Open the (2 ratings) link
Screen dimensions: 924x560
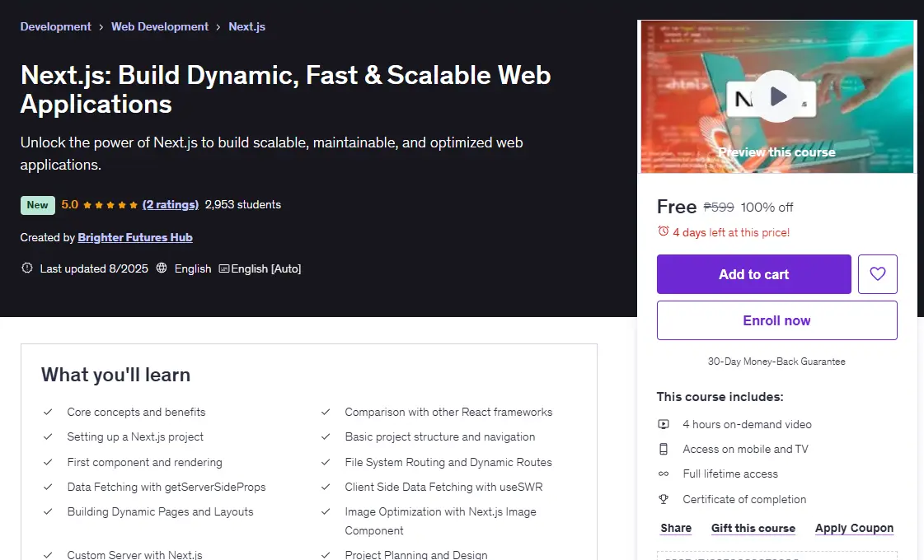click(x=171, y=204)
